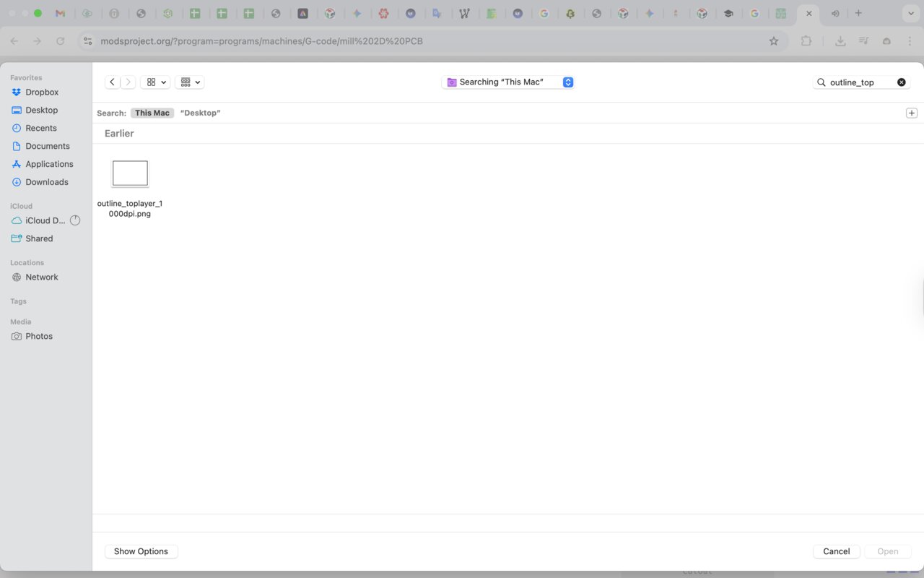924x578 pixels.
Task: Open the media controls button
Action: point(863,41)
